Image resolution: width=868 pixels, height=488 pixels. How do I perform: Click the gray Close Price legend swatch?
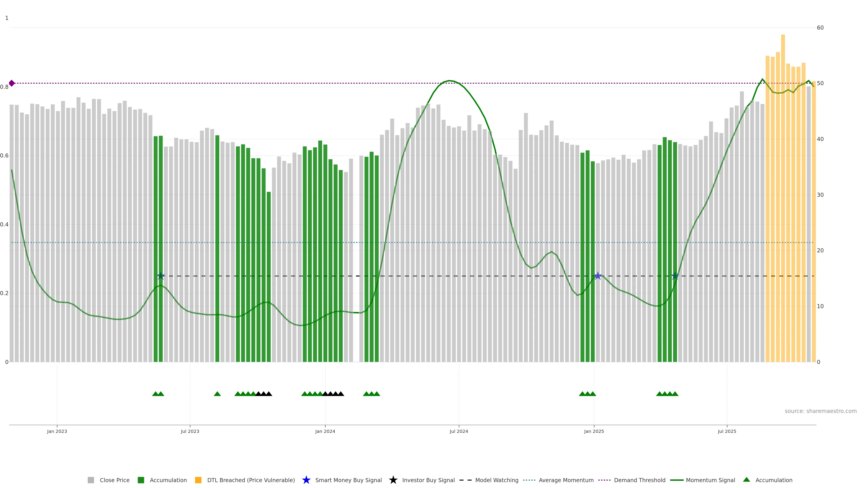91,480
